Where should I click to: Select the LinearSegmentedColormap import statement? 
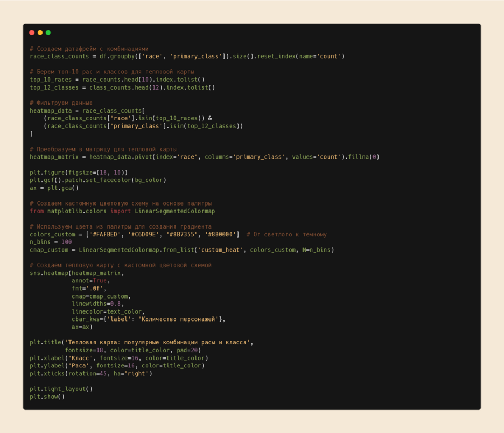pos(122,211)
